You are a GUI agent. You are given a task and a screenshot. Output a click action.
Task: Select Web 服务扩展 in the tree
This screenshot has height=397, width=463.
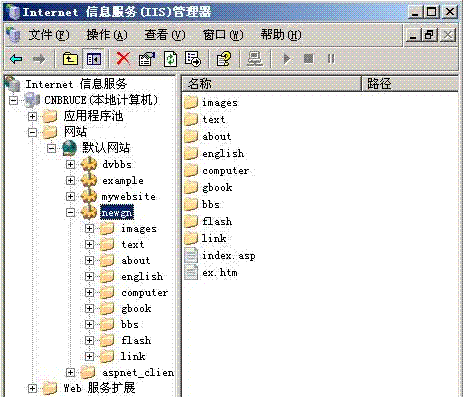[99, 388]
